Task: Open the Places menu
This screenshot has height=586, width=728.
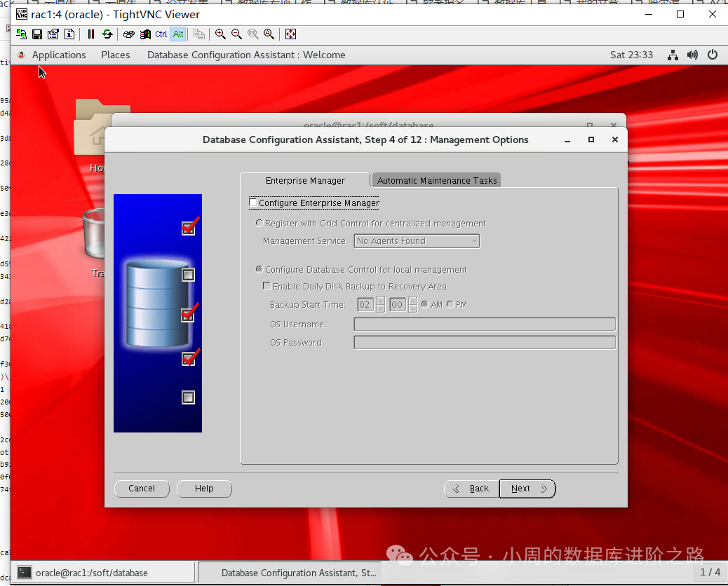Action: 116,55
